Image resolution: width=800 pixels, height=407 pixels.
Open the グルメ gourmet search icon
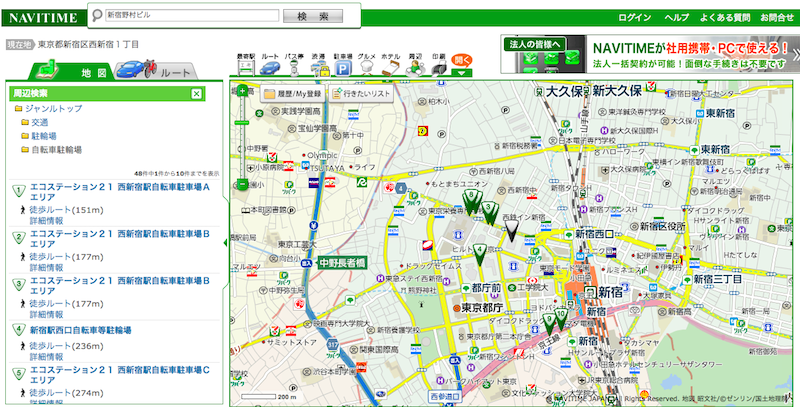367,65
